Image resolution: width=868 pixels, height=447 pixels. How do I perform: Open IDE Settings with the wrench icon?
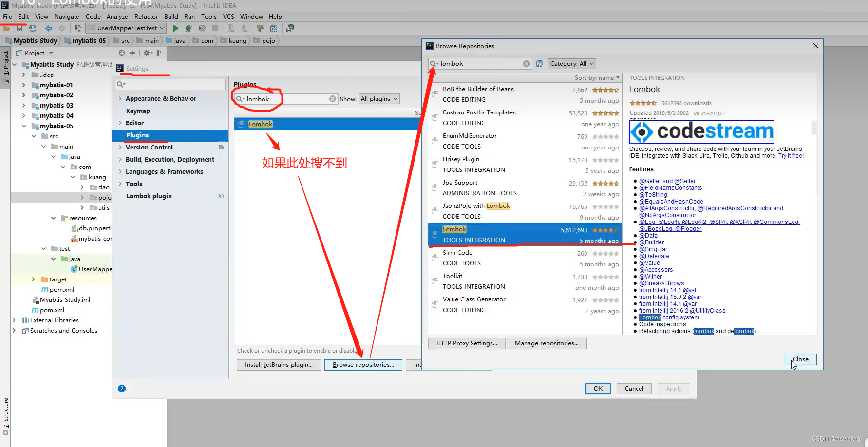(x=261, y=28)
